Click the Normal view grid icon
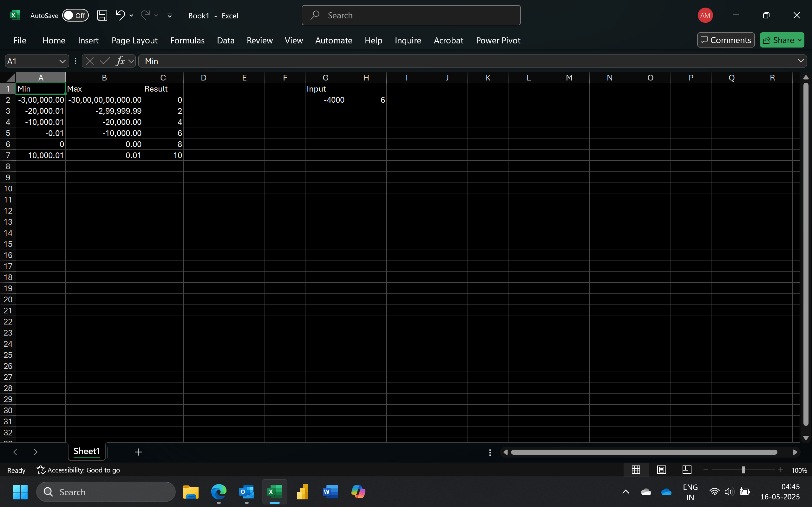812x507 pixels. [x=636, y=470]
